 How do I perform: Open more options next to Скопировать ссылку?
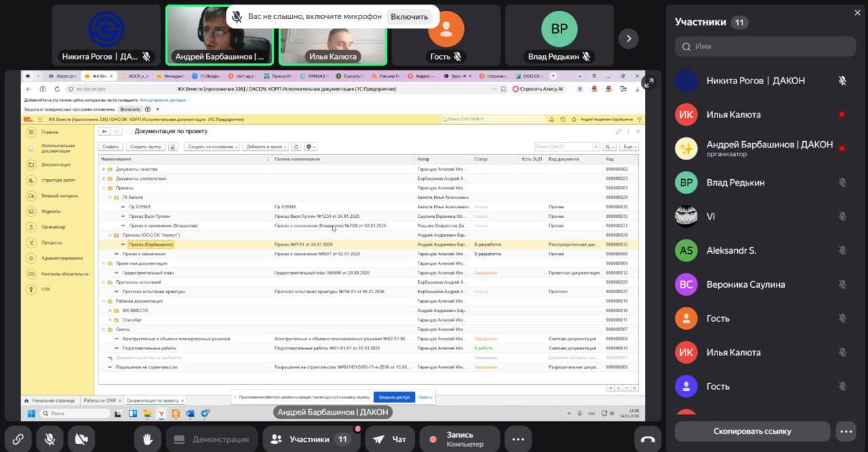tap(846, 431)
